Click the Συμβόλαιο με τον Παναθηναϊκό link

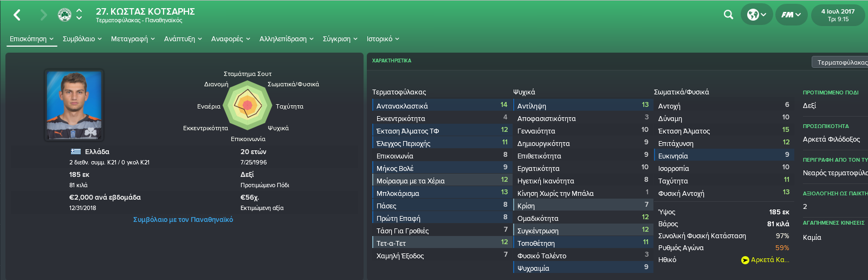[x=183, y=220]
